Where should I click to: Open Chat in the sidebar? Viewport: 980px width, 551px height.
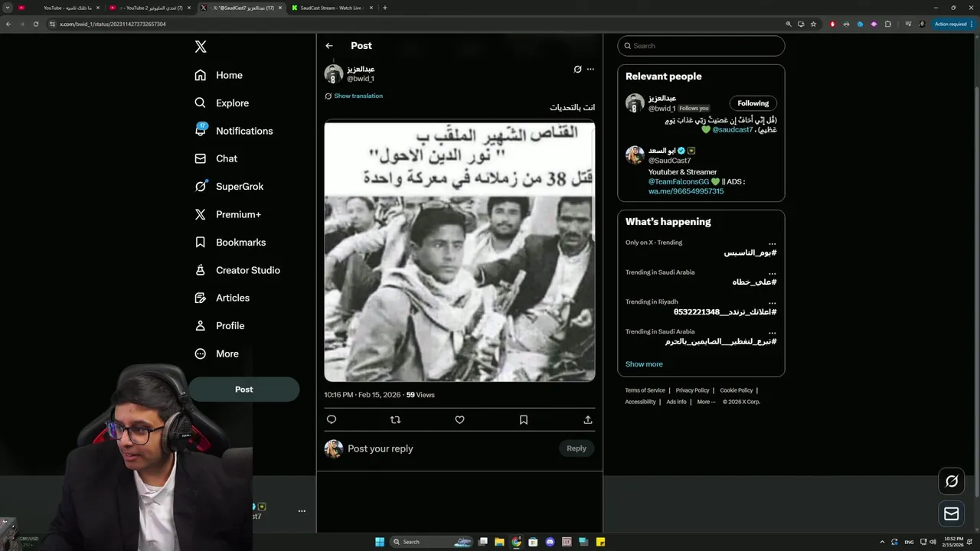216,158
